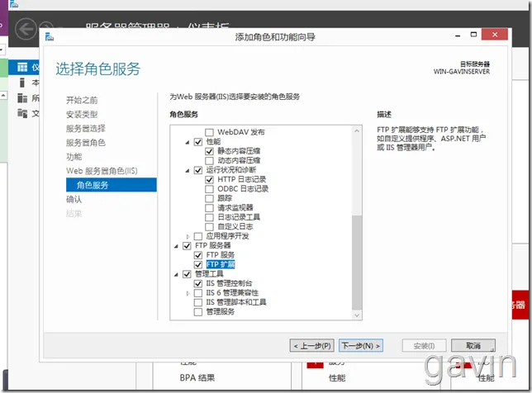
Task: Collapse the 管理工具 tree node
Action: pyautogui.click(x=176, y=274)
